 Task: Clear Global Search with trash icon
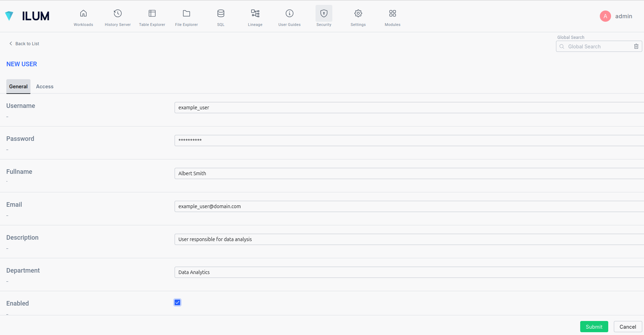pos(636,46)
